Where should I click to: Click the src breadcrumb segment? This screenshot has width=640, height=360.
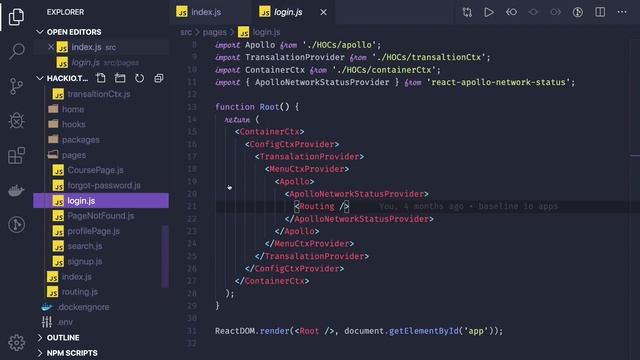[186, 32]
